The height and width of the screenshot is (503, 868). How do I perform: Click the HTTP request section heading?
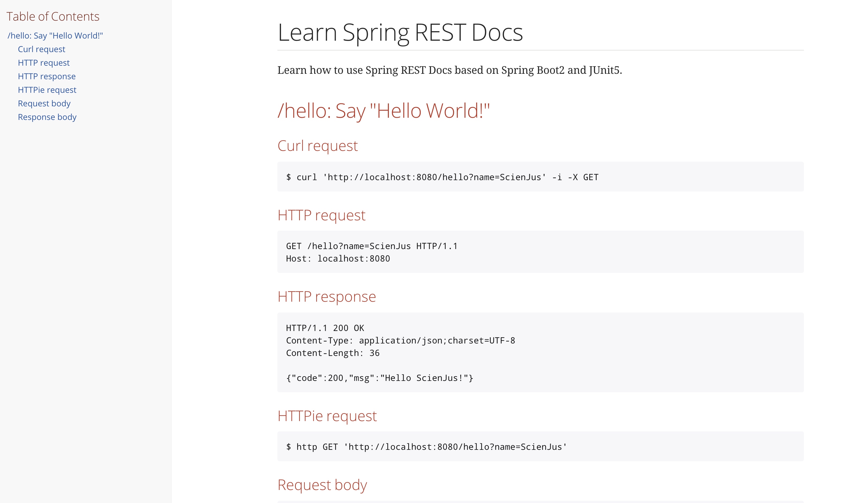tap(321, 215)
